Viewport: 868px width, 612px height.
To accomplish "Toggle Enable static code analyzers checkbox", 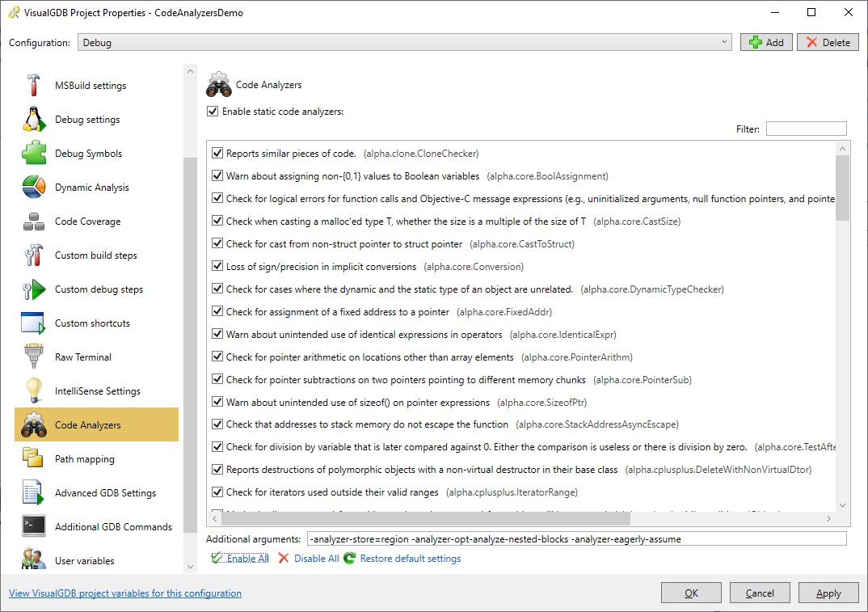I will click(213, 112).
